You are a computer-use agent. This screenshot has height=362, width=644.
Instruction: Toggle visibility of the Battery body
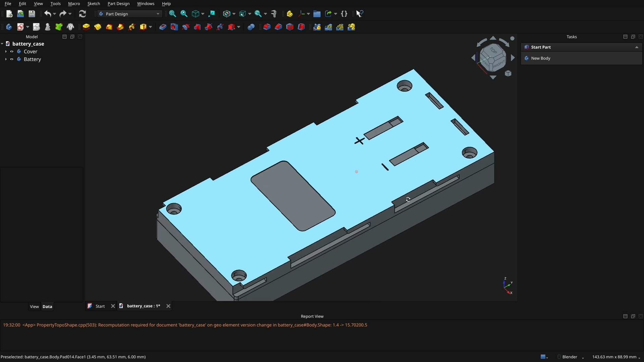coord(12,59)
